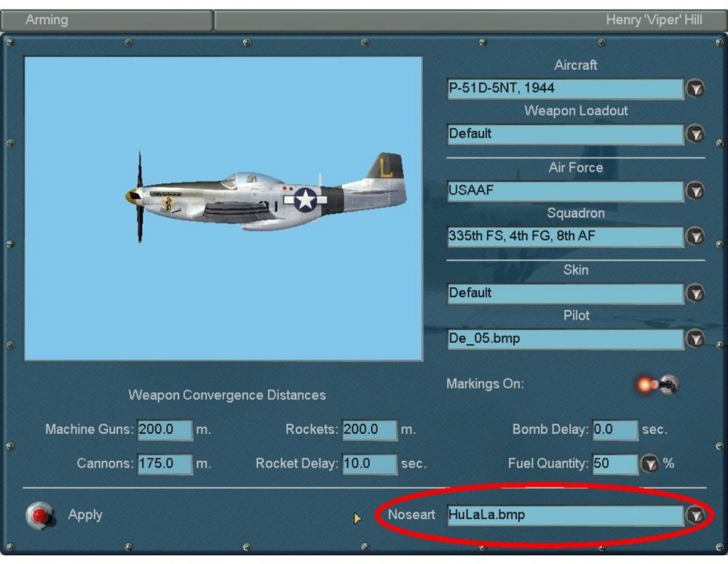728x564 pixels.
Task: Select the Bomb Delay input field
Action: (614, 430)
